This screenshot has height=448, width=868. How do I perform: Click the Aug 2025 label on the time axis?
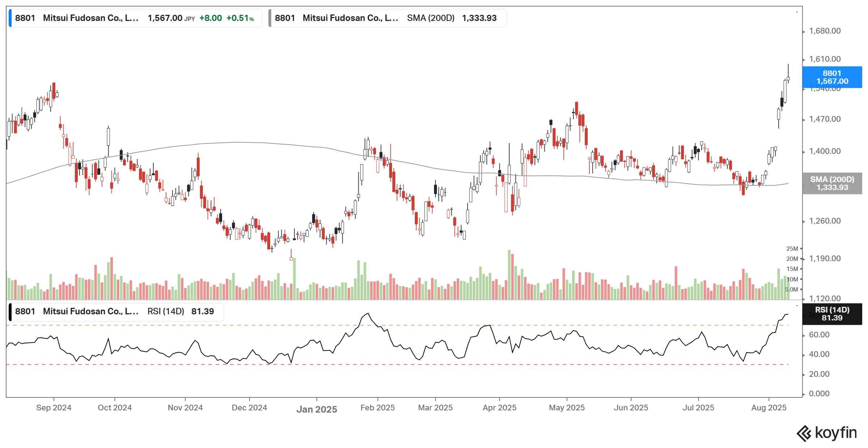pos(769,408)
